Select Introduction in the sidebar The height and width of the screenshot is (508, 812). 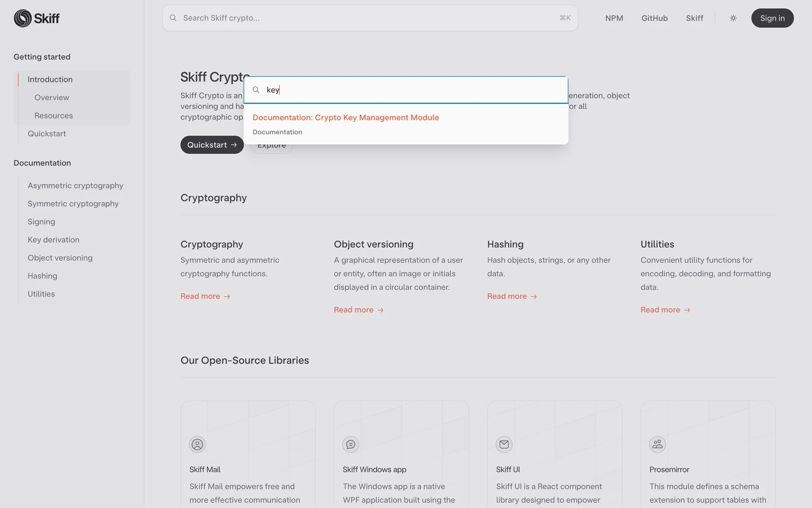coord(50,80)
